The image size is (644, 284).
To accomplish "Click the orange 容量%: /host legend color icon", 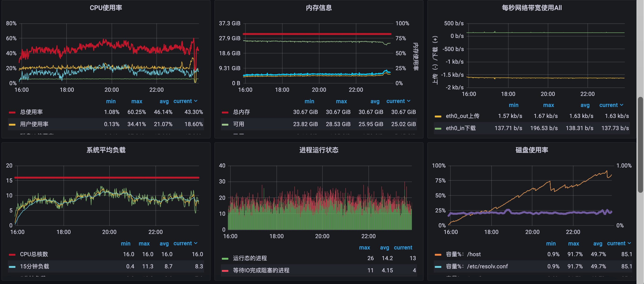I will coord(438,255).
